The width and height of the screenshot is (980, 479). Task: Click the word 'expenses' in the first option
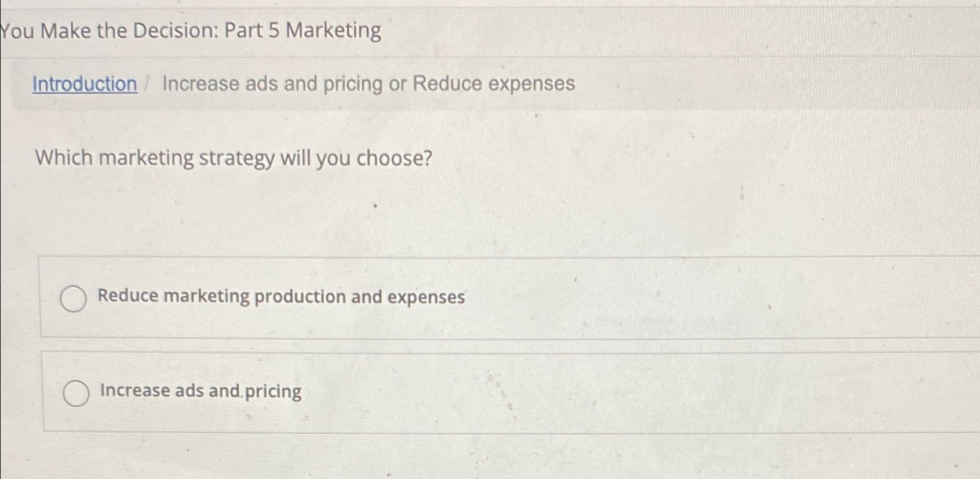(x=426, y=297)
